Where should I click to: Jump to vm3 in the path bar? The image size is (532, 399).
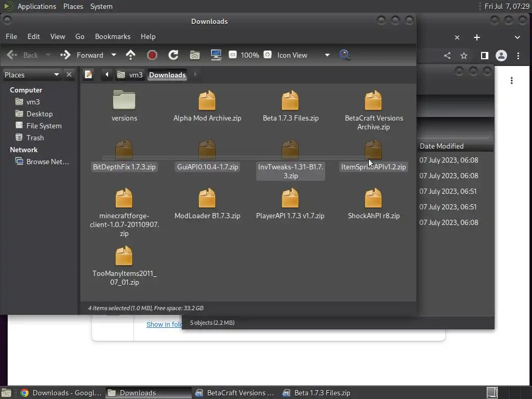130,75
